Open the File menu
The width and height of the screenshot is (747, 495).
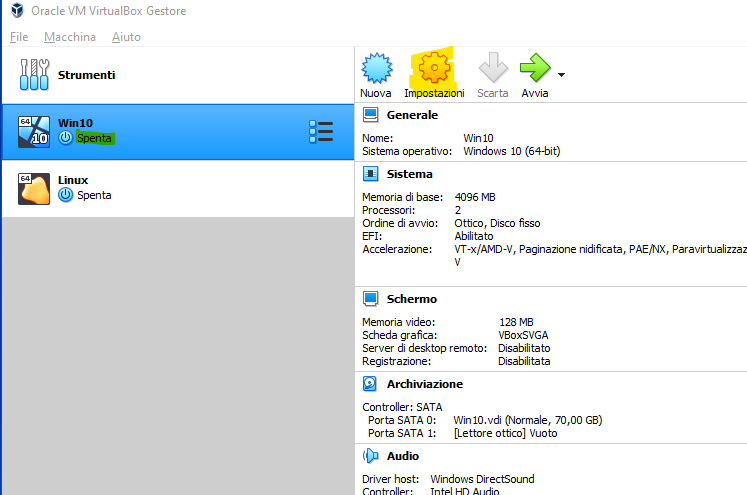pyautogui.click(x=19, y=37)
